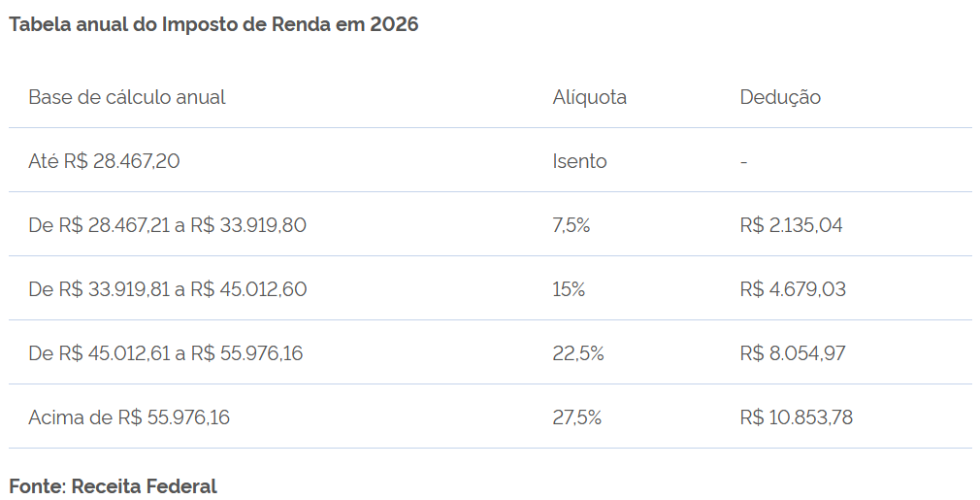This screenshot has width=980, height=500.
Task: Select the 'Acima de R$ 55.976,16' cell
Action: [x=129, y=417]
